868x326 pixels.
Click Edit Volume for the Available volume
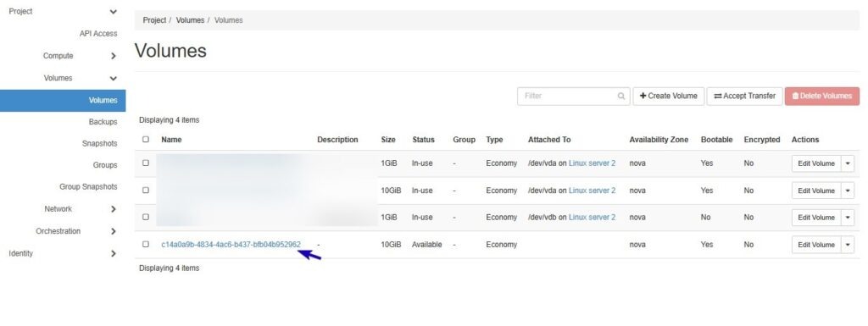816,245
